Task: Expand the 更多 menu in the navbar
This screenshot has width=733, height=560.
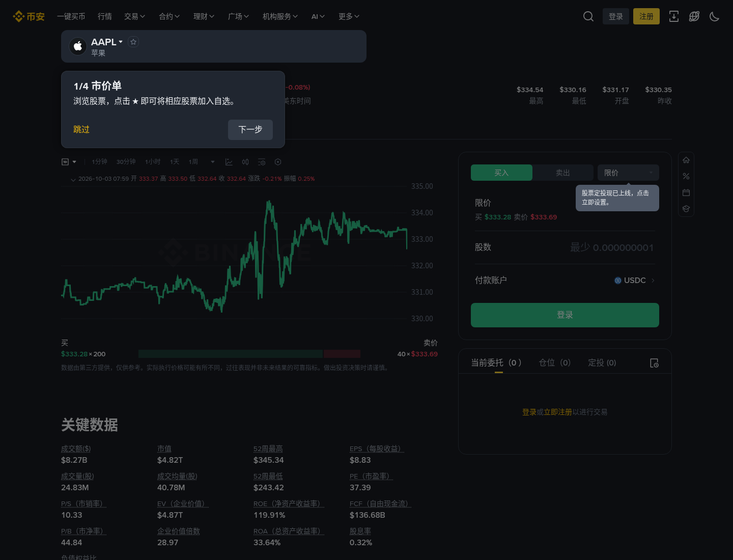Action: point(349,16)
